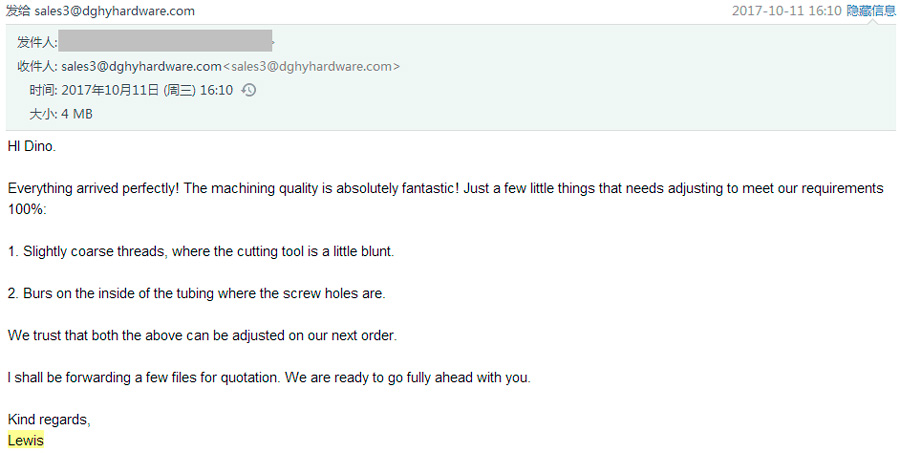The height and width of the screenshot is (453, 900).
Task: Click the angle-bracketed recipient address <sales3@dghyhardware.com>
Action: click(311, 66)
